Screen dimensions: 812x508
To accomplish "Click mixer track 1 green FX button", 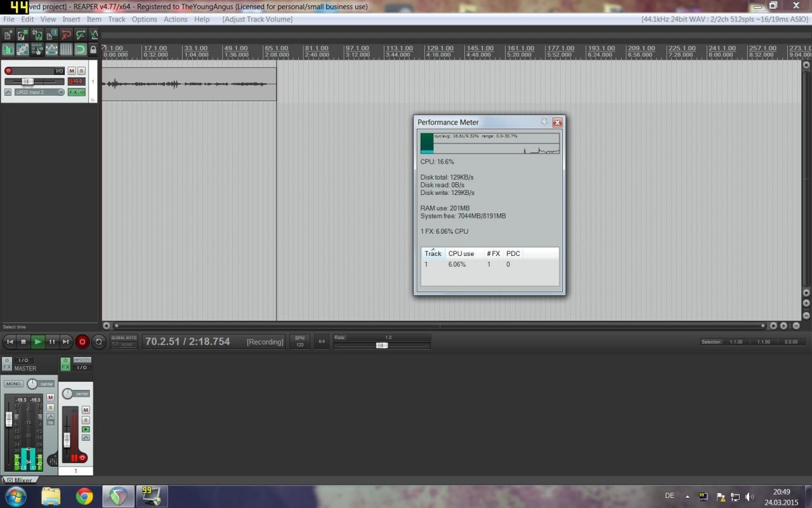I will [65, 366].
